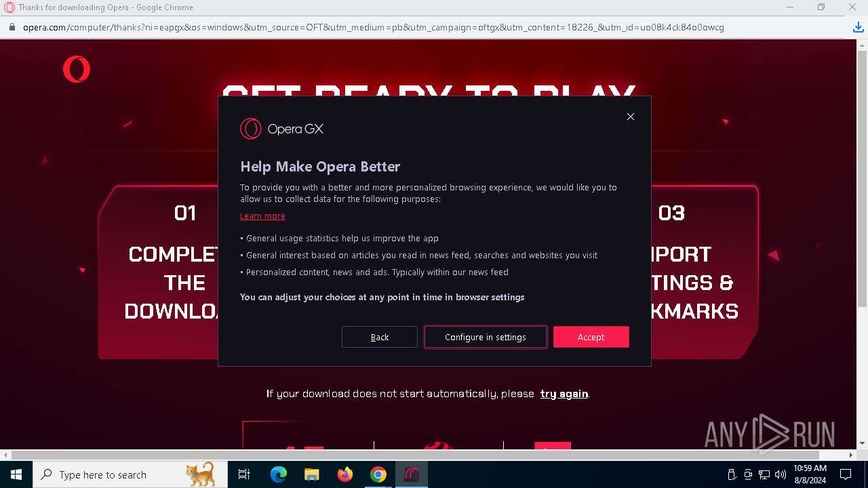
Task: Click the Accept button
Action: coord(591,337)
